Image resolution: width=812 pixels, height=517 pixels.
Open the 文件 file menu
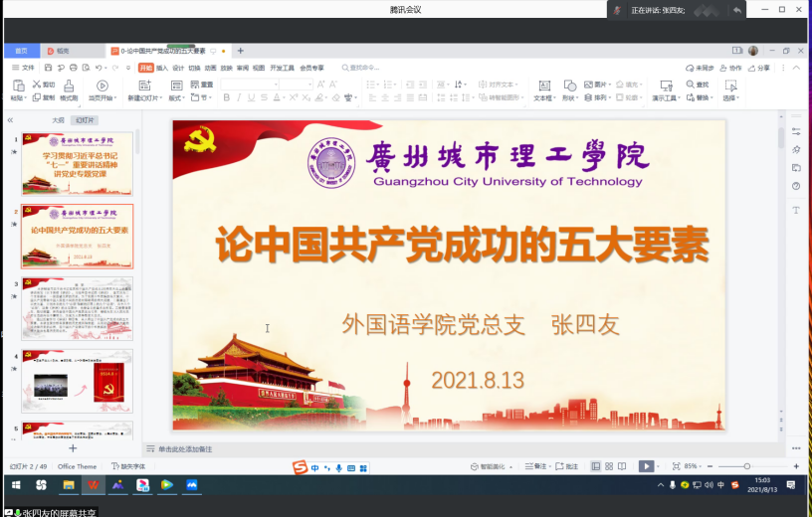(x=24, y=68)
